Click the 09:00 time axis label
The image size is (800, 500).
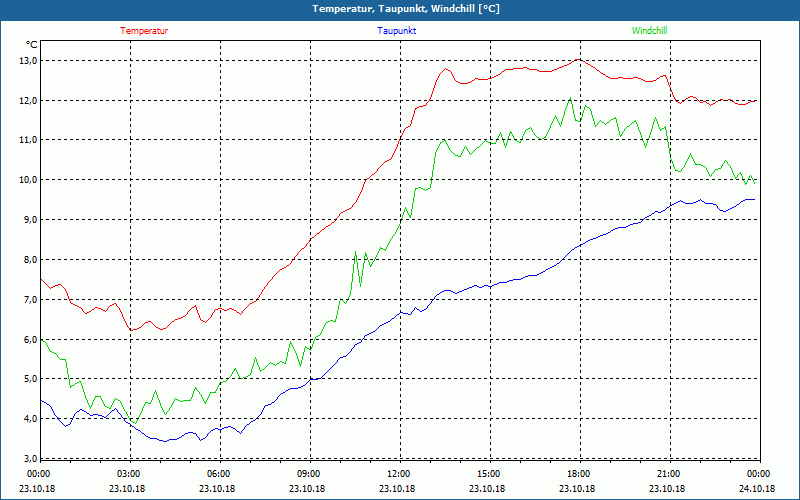pyautogui.click(x=308, y=474)
